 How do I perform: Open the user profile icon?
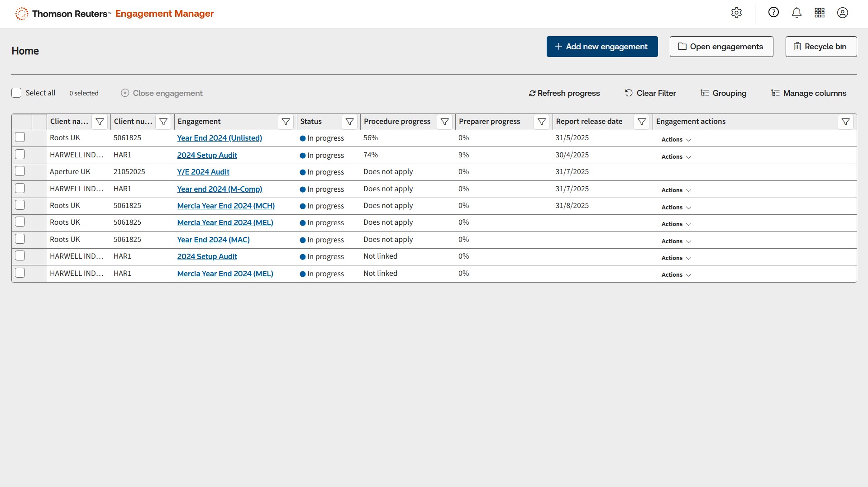(842, 13)
